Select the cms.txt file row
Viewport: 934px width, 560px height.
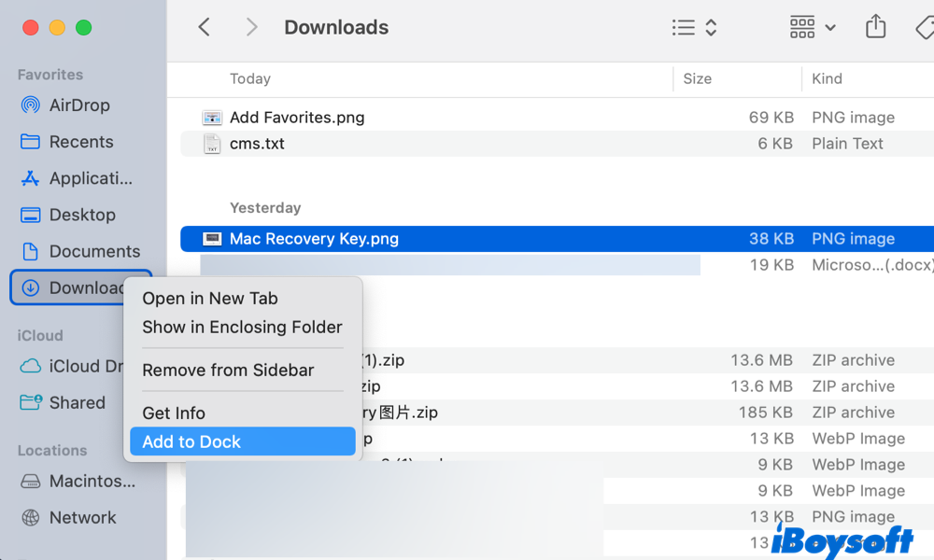(258, 144)
